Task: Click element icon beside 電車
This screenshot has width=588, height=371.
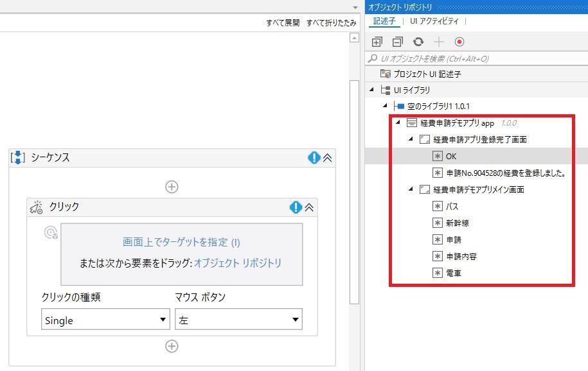Action: pyautogui.click(x=437, y=273)
